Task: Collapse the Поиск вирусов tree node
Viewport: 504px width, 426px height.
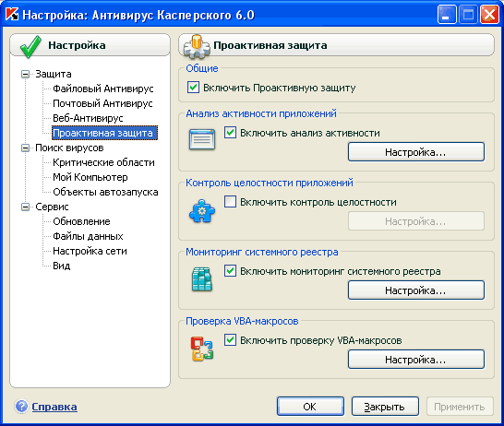Action: pos(25,148)
